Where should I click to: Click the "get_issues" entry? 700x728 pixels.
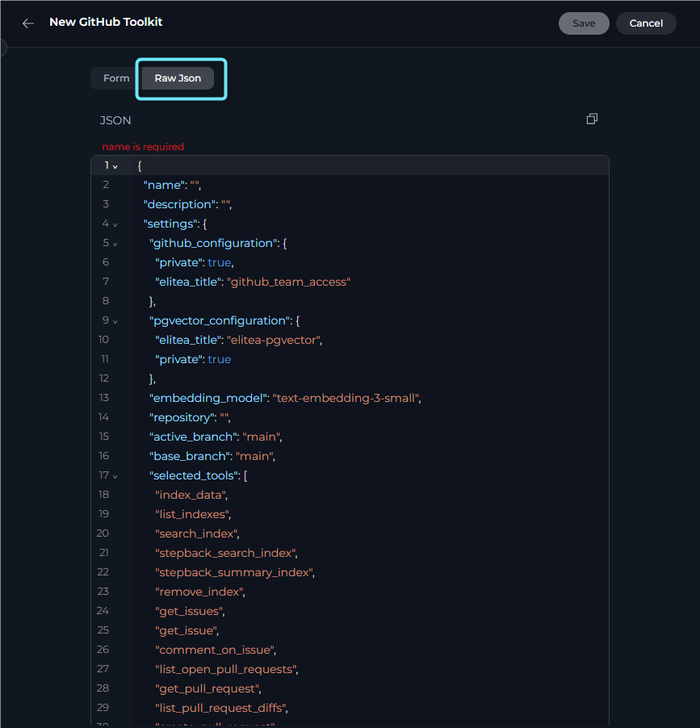(190, 611)
